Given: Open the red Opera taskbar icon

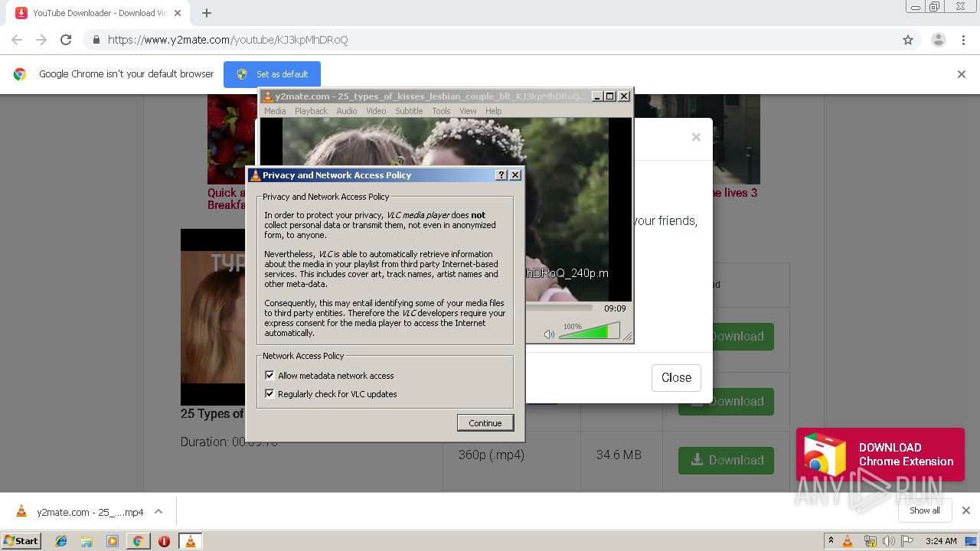Looking at the screenshot, I should tap(164, 541).
